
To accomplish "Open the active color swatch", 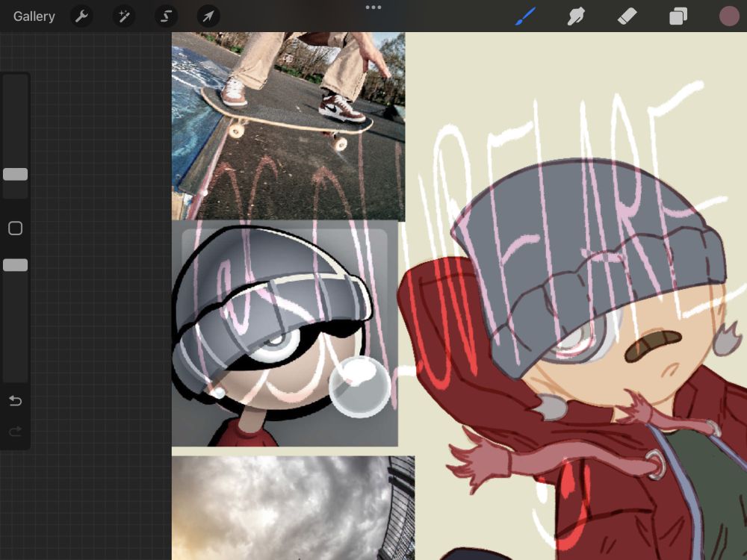I will tap(729, 16).
